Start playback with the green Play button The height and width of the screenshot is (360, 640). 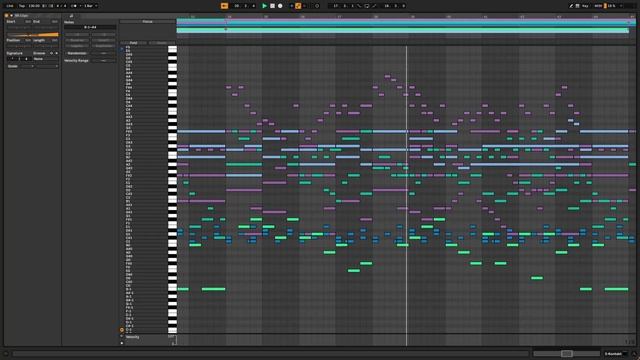[x=264, y=6]
